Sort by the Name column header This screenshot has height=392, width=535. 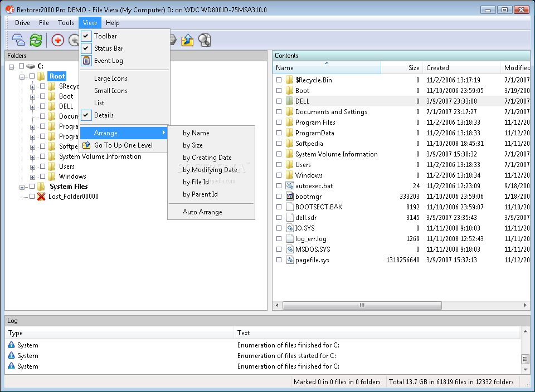(327, 68)
